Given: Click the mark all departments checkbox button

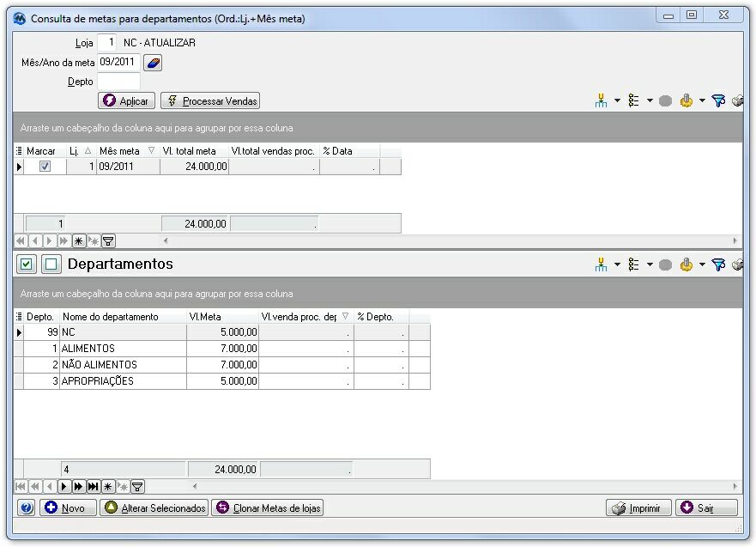Looking at the screenshot, I should (x=26, y=264).
